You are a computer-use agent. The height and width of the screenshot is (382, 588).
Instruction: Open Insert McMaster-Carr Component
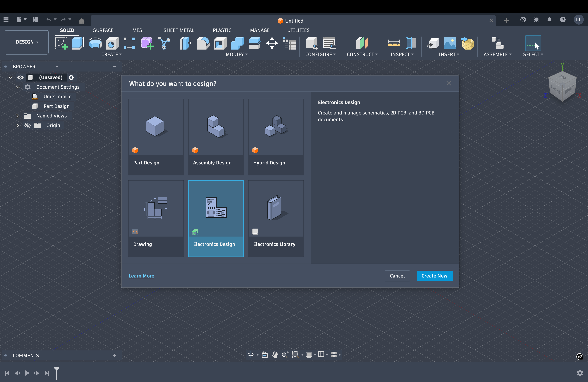pyautogui.click(x=467, y=43)
